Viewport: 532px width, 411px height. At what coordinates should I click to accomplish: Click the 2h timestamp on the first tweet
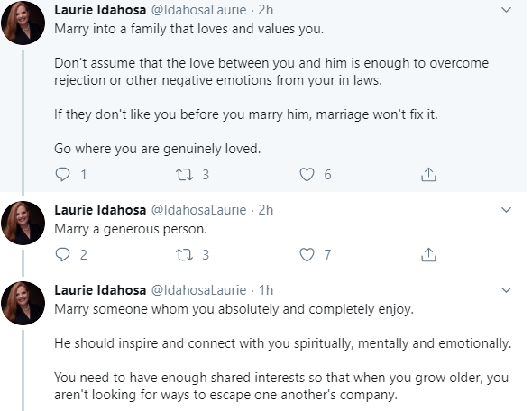tap(266, 10)
